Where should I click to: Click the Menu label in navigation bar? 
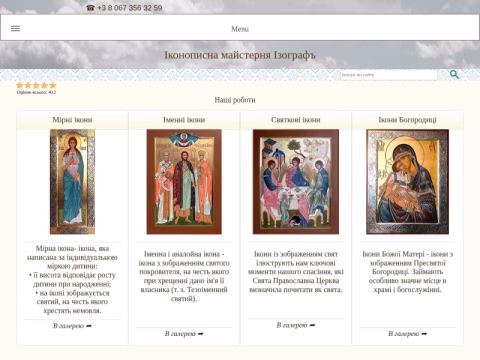(x=240, y=29)
